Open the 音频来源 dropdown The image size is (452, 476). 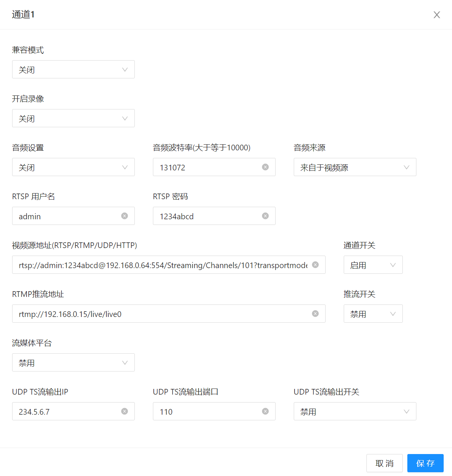(355, 167)
